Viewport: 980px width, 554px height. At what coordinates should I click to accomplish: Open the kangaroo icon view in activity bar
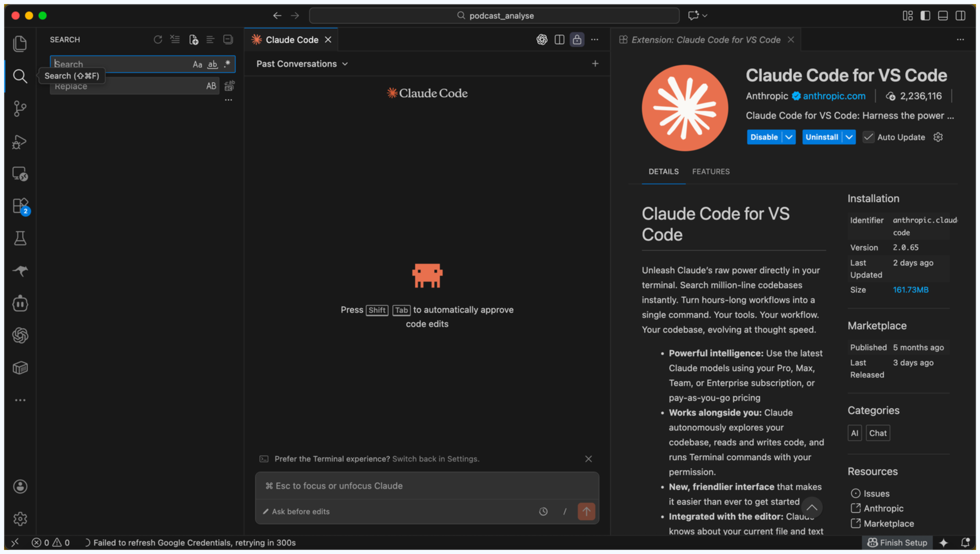coord(20,271)
